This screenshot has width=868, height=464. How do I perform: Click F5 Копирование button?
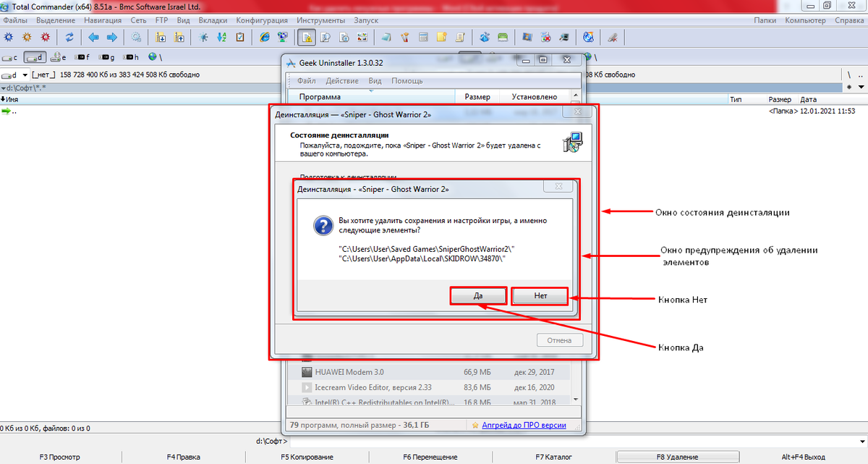coord(307,457)
